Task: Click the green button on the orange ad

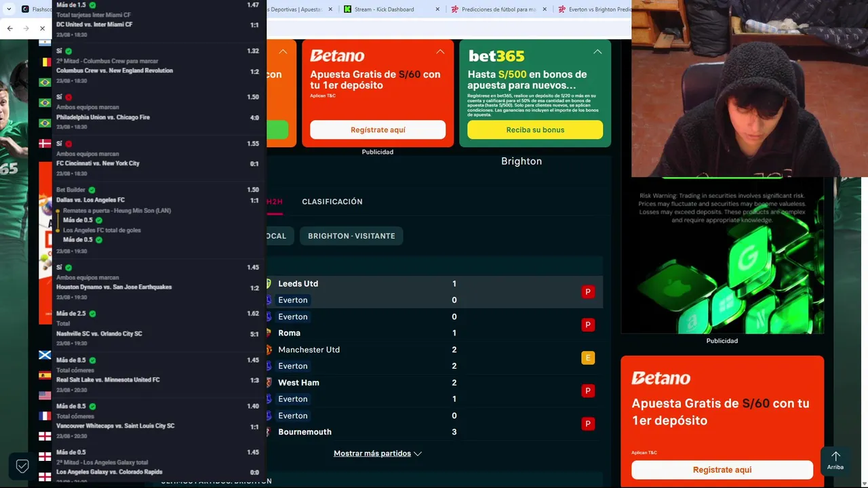Action: (x=277, y=129)
